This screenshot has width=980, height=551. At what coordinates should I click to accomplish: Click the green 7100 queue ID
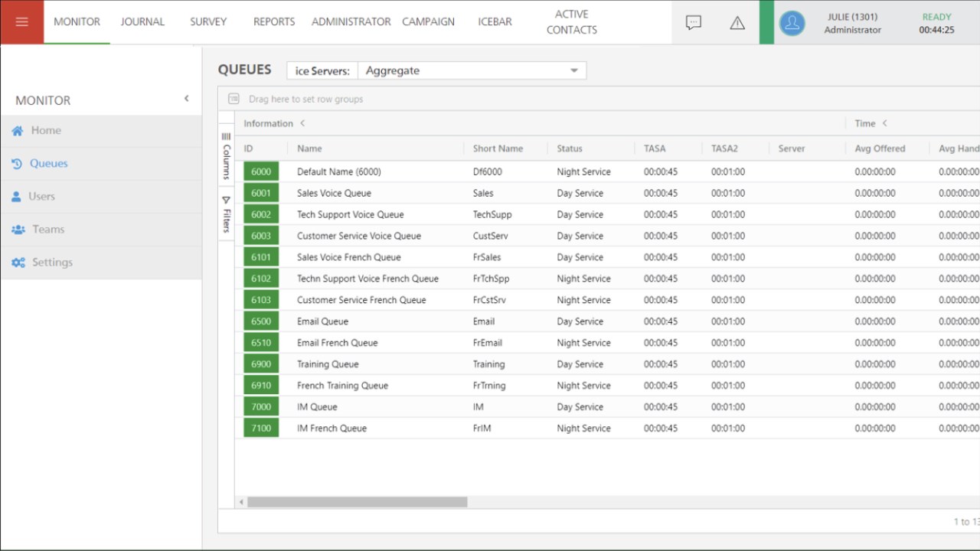261,429
